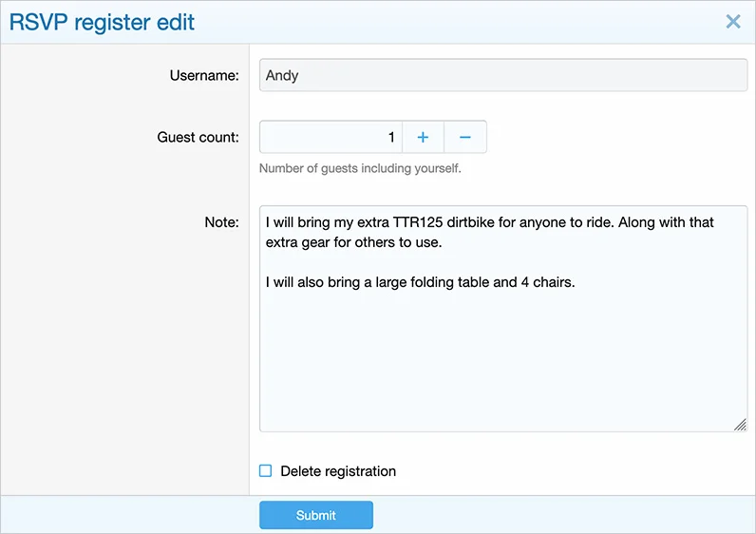The width and height of the screenshot is (756, 534).
Task: Close the RSVP register edit dialog
Action: [732, 22]
